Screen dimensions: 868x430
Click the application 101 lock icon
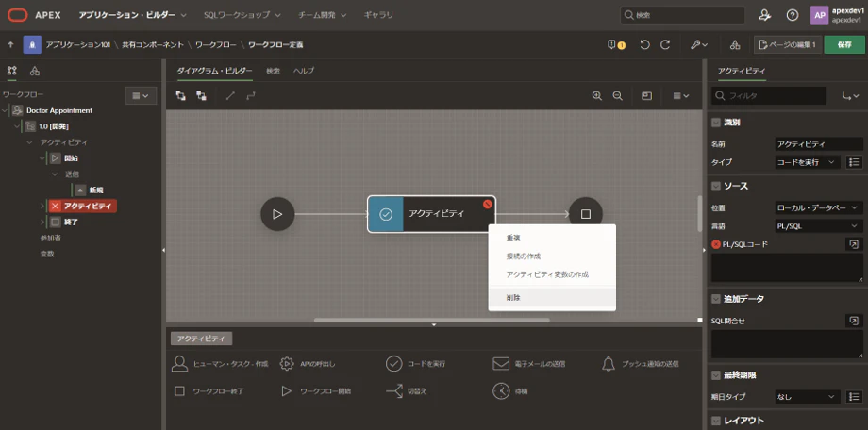click(32, 45)
